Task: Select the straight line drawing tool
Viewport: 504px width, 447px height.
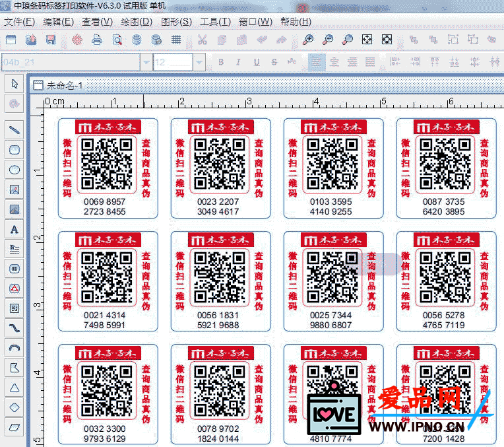Action: click(x=15, y=130)
